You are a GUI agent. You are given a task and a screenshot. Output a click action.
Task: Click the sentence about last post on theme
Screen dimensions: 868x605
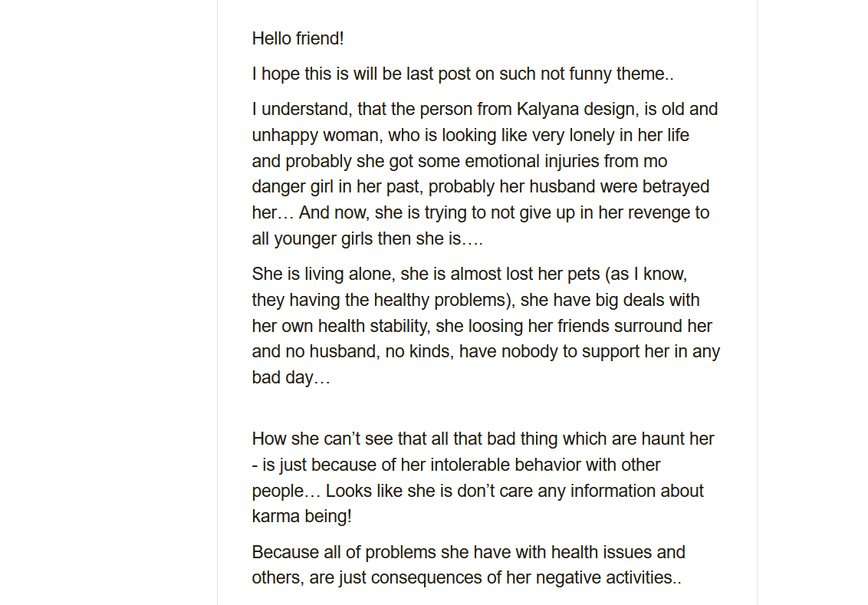click(x=463, y=74)
